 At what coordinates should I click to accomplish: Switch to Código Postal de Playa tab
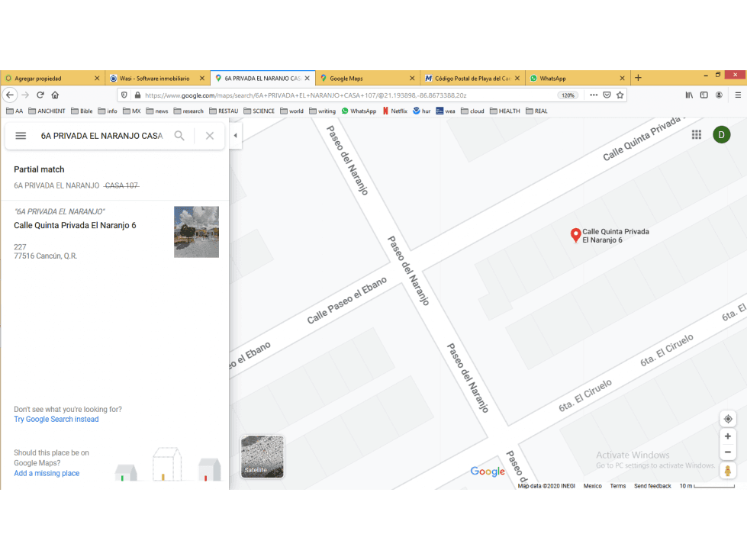[472, 78]
